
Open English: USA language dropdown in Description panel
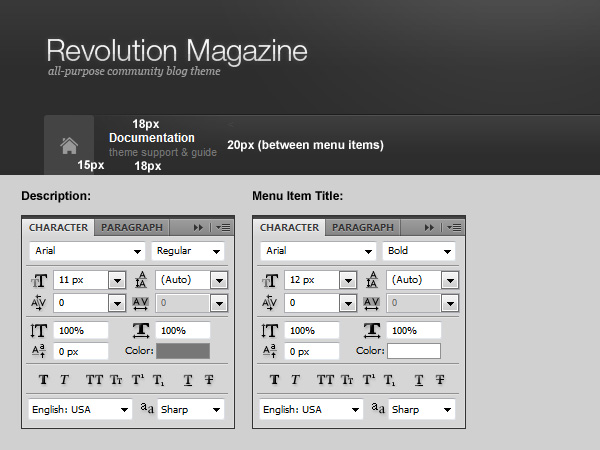(x=80, y=409)
